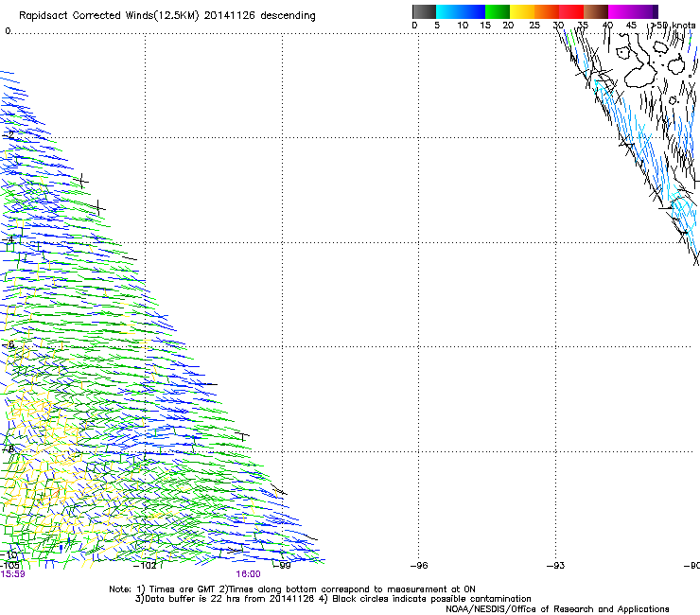Click the '5' label under the color bar

click(x=437, y=26)
